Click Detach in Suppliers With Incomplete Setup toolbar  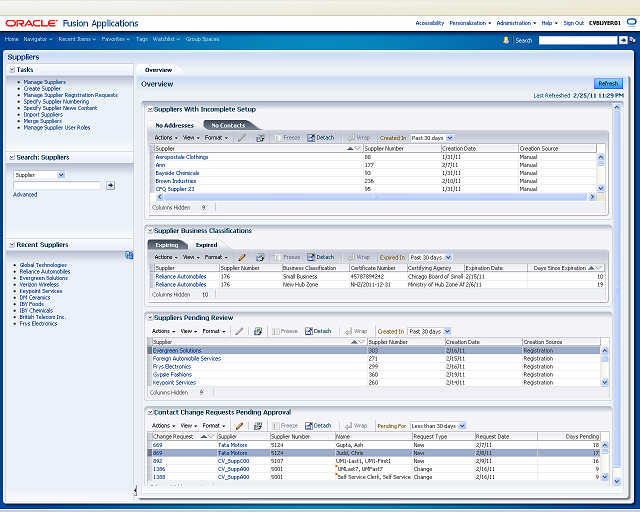pyautogui.click(x=321, y=138)
